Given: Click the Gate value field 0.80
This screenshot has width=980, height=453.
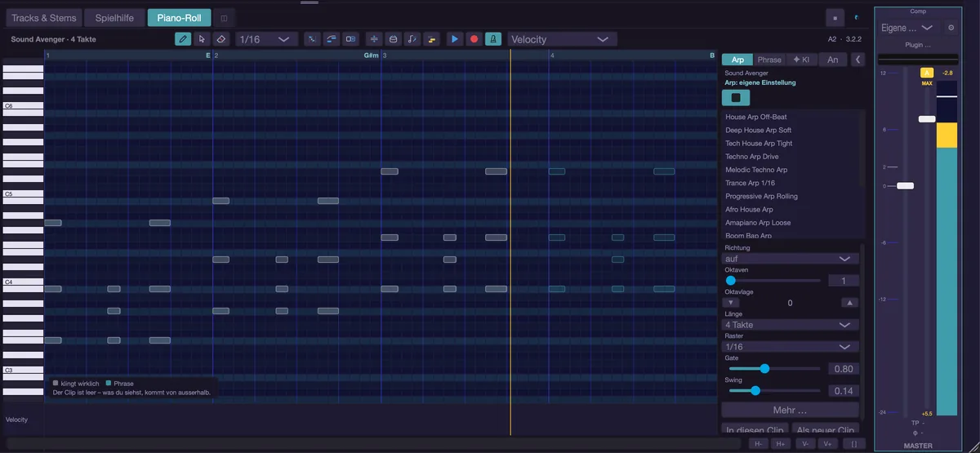Looking at the screenshot, I should click(x=844, y=369).
